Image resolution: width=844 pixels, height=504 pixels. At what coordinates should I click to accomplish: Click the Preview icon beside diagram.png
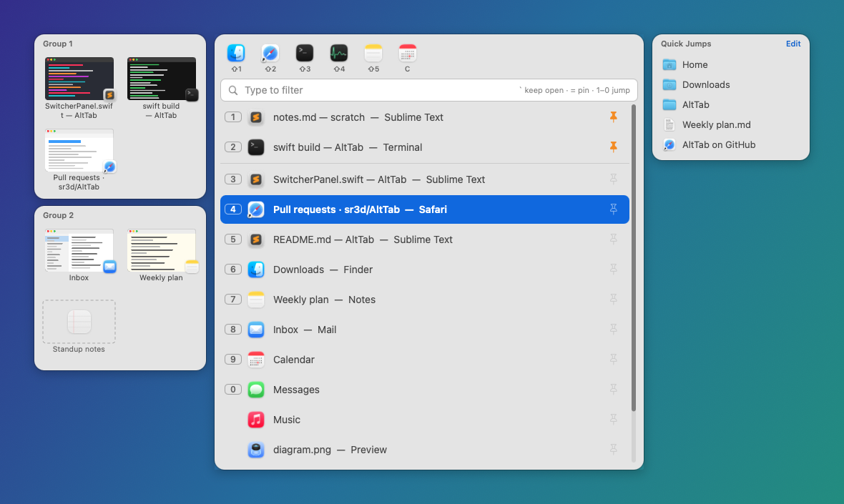coord(256,450)
